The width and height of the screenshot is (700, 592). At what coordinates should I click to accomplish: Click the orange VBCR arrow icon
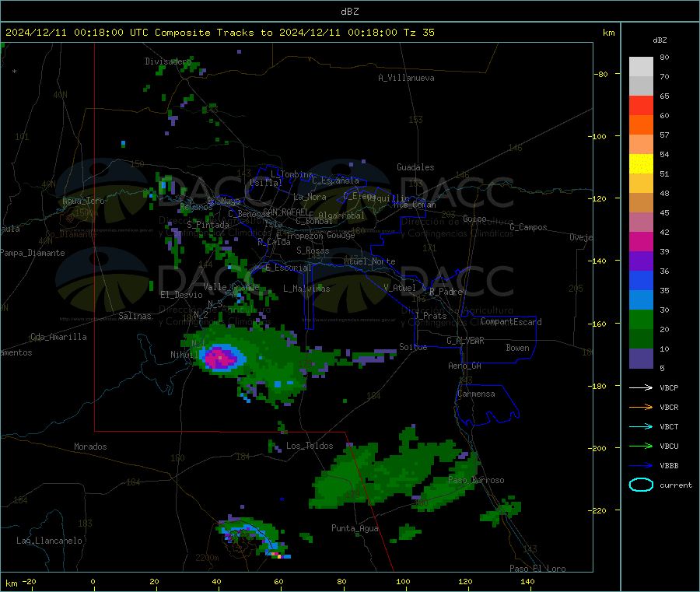(641, 407)
